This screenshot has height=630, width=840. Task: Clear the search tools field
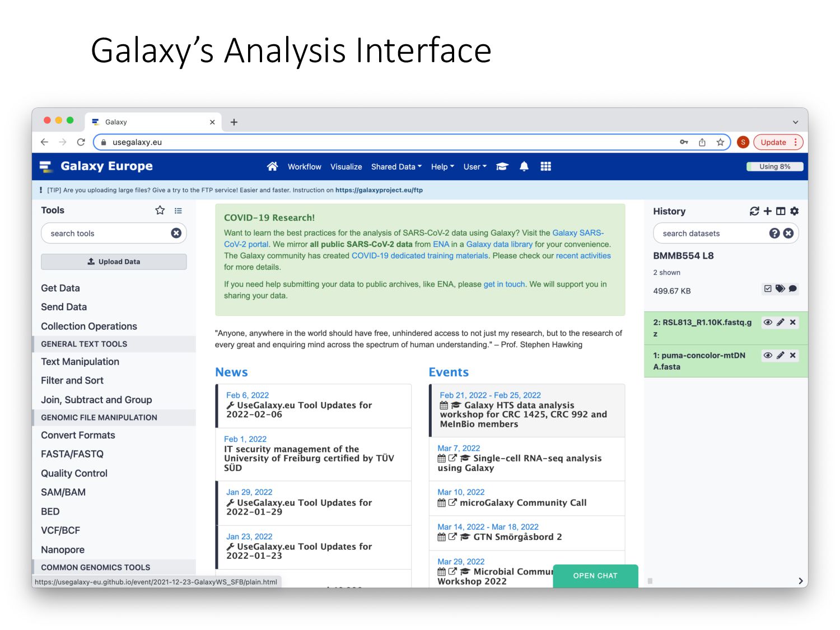(176, 233)
